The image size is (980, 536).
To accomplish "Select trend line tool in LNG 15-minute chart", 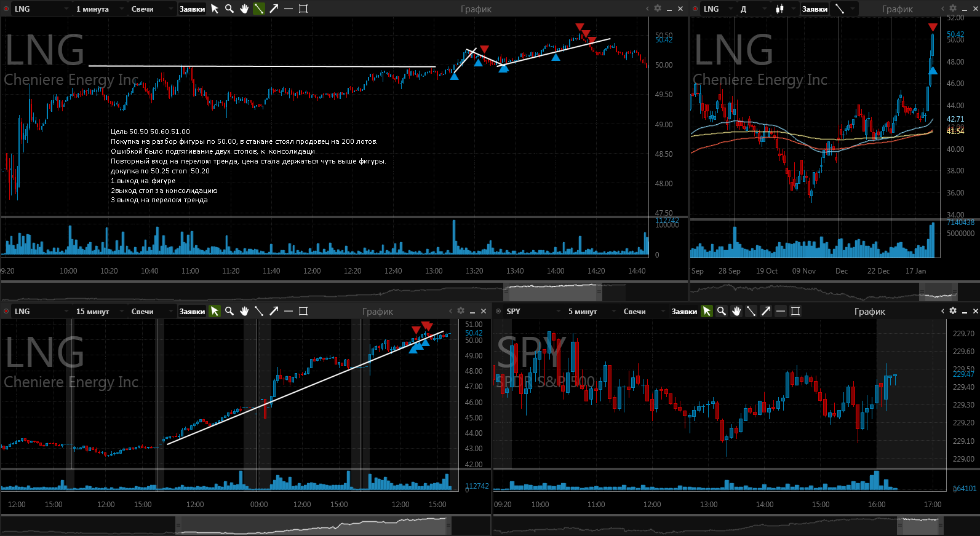I will [259, 311].
